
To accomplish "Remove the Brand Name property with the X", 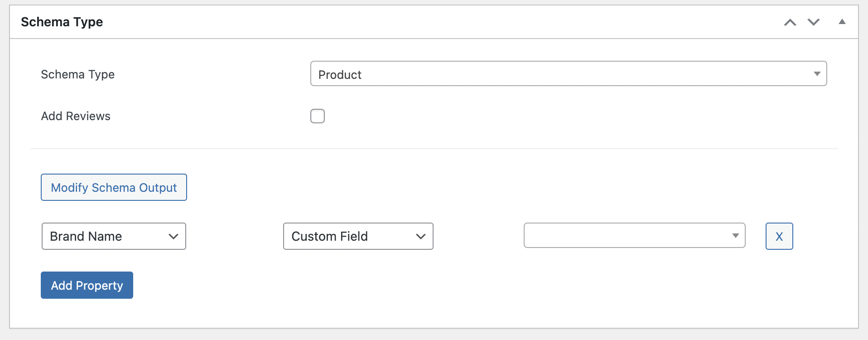I will (x=779, y=236).
